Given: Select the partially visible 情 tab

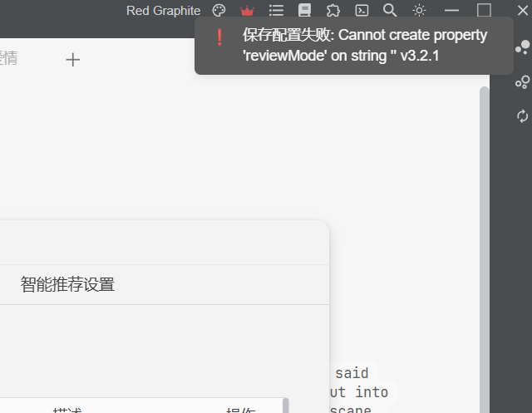Looking at the screenshot, I should (x=8, y=58).
